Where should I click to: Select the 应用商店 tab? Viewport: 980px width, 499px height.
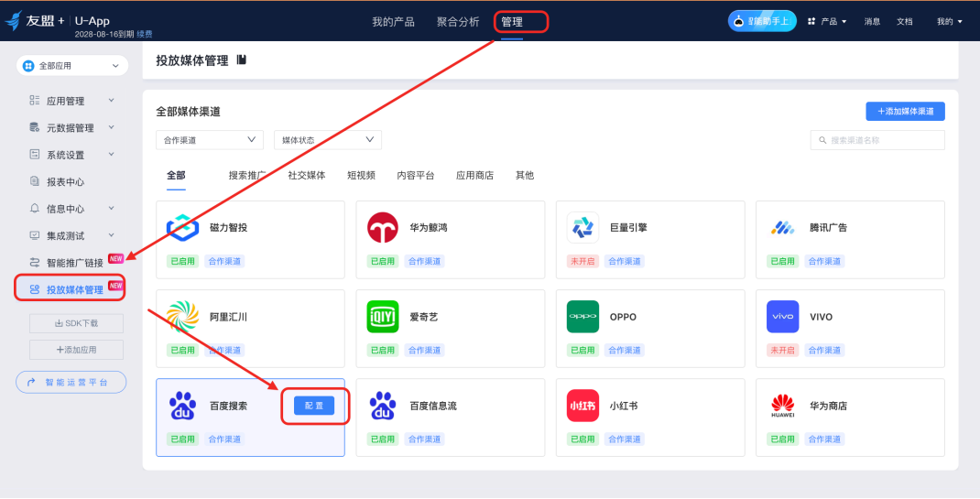coord(475,176)
